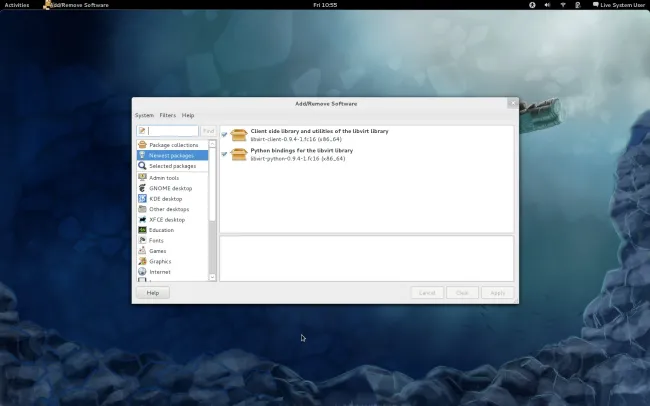Click the Internet globe icon
Image resolution: width=650 pixels, height=406 pixels.
142,272
